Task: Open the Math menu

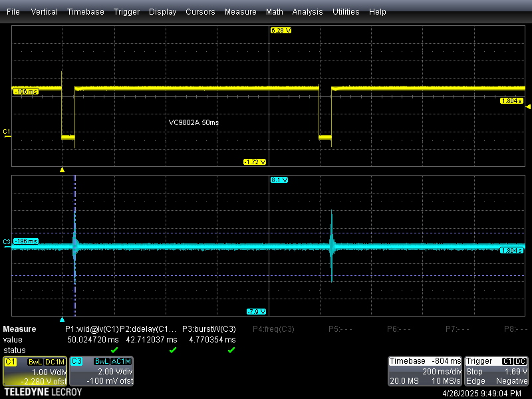Action: click(275, 12)
